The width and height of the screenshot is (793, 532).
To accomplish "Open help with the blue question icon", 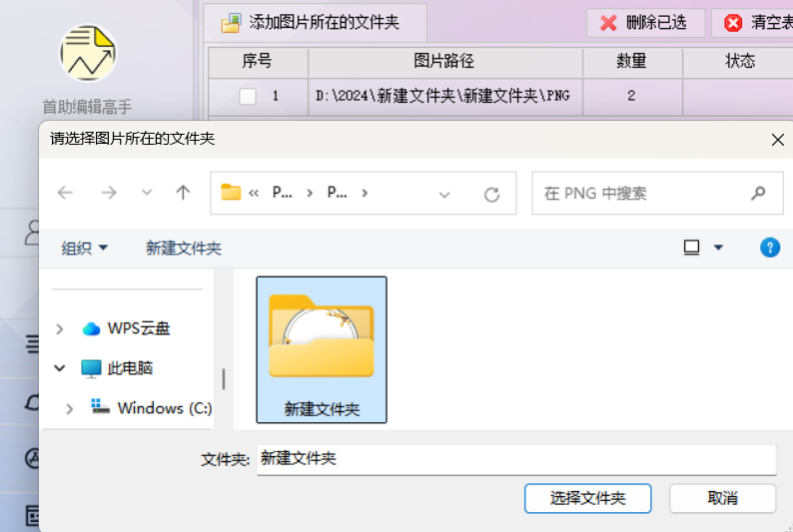I will pos(770,248).
